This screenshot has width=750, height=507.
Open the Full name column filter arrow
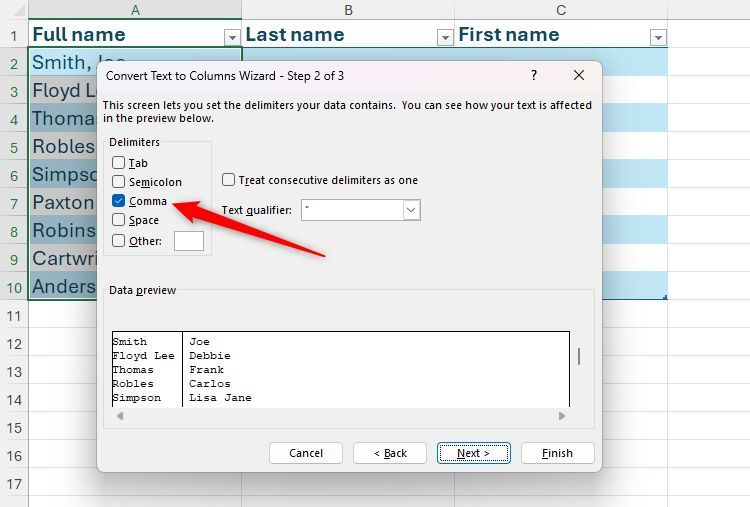(232, 38)
